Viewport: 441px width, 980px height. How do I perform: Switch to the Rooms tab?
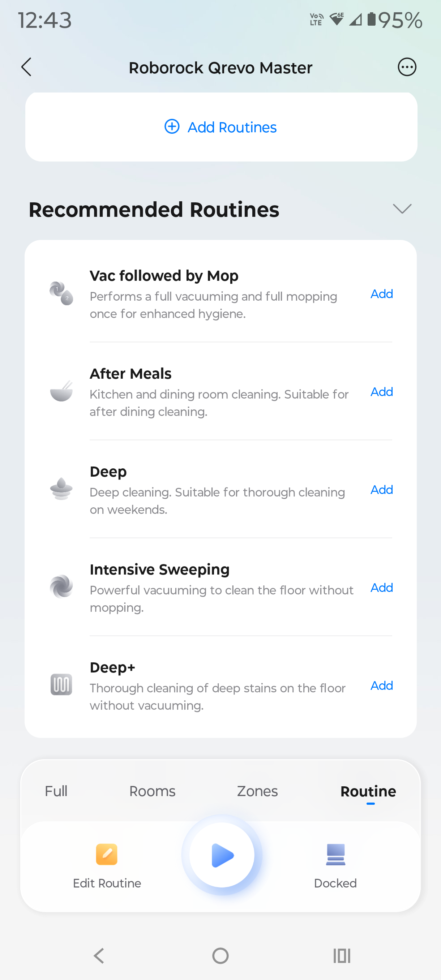pyautogui.click(x=152, y=791)
